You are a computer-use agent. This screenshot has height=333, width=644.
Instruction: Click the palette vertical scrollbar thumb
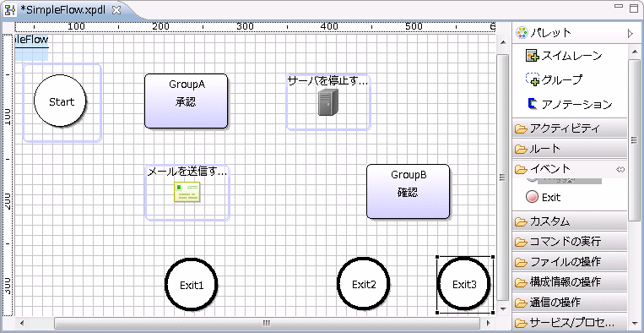[634, 140]
